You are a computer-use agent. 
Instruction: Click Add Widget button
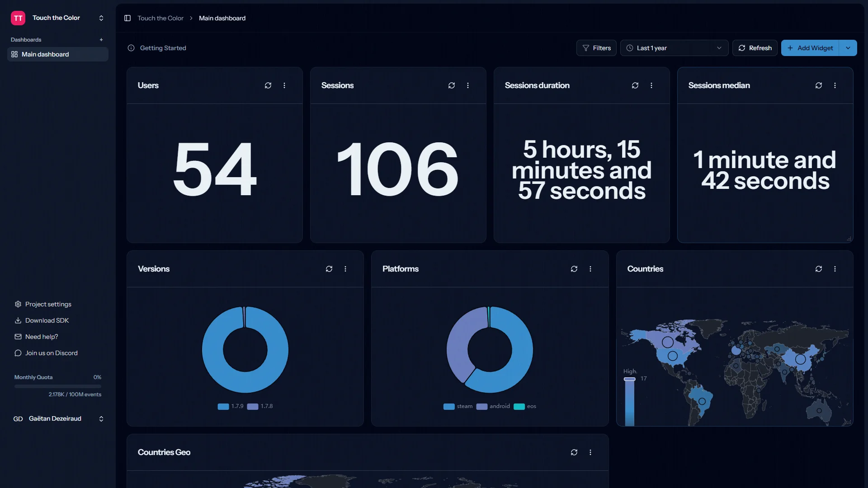(810, 48)
